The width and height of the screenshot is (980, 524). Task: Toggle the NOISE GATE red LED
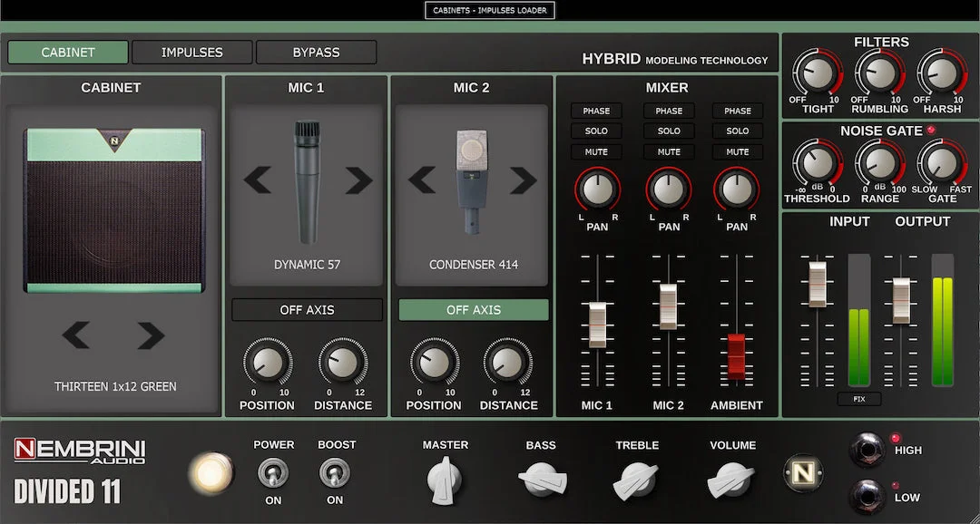coord(931,130)
